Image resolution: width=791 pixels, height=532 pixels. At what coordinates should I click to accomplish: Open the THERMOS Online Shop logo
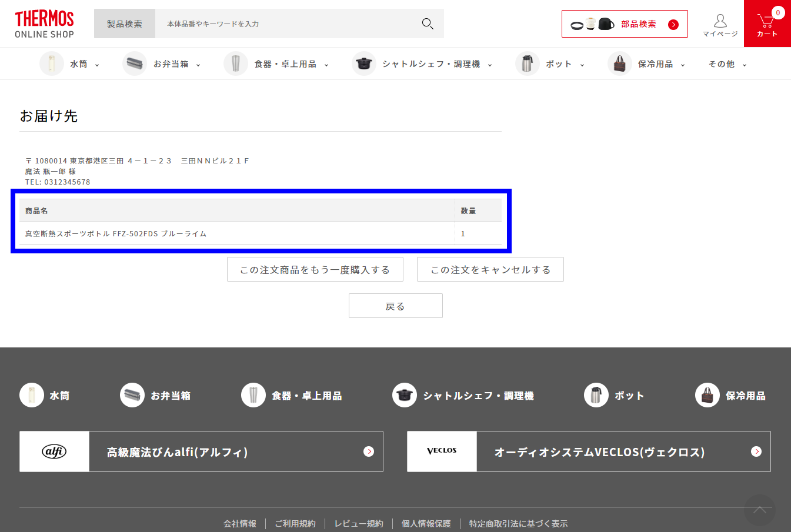(x=45, y=24)
